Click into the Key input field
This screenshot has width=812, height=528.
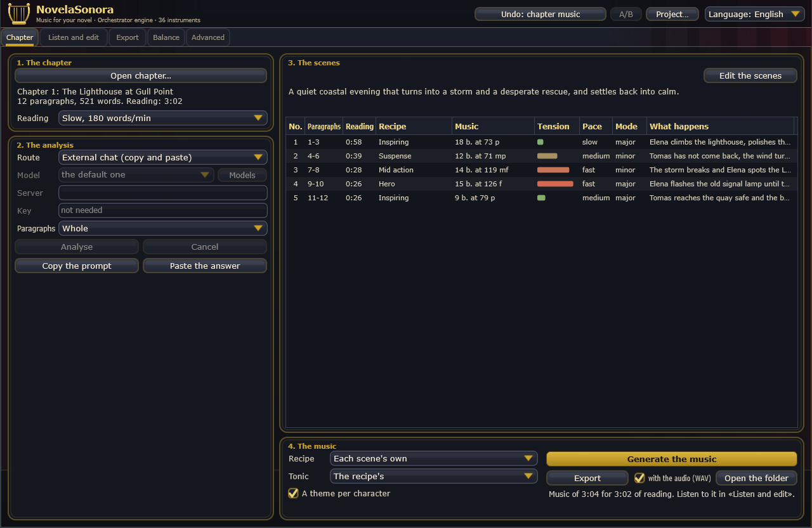pyautogui.click(x=163, y=210)
